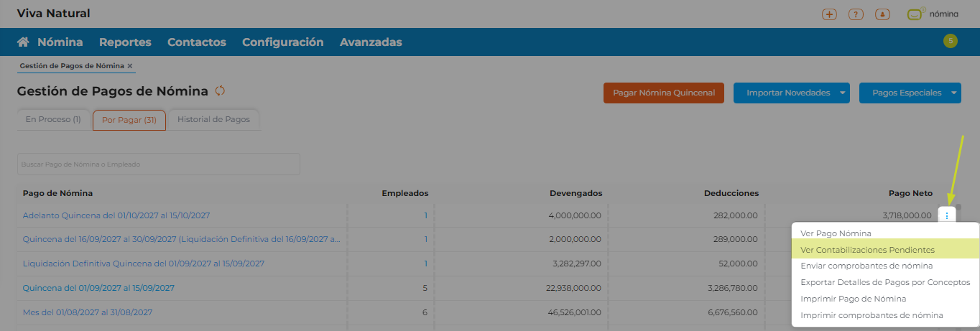This screenshot has height=331, width=980.
Task: Expand Importar Novedades dropdown arrow
Action: [842, 93]
